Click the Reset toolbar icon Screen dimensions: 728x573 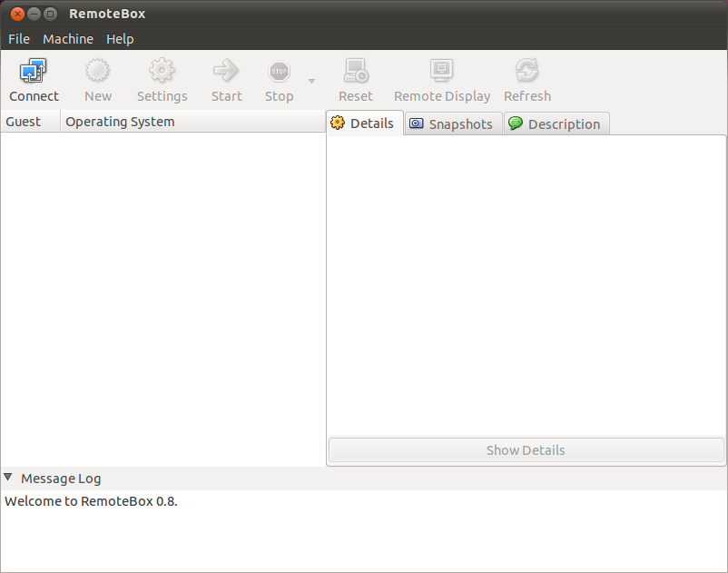point(356,71)
